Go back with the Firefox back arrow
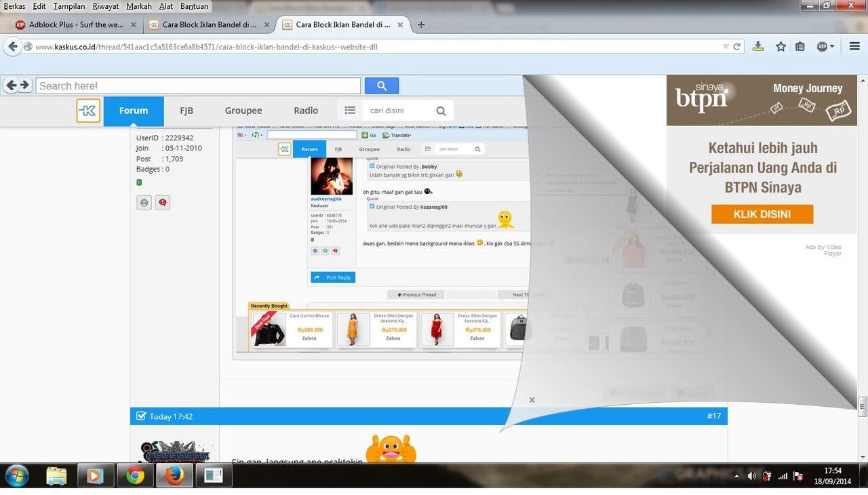This screenshot has width=868, height=495. (12, 47)
